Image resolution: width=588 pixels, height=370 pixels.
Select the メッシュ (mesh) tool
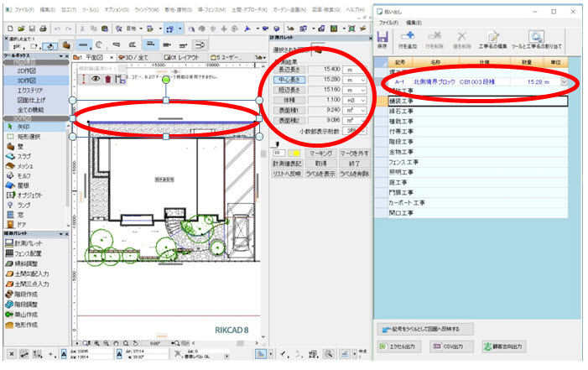[25, 166]
